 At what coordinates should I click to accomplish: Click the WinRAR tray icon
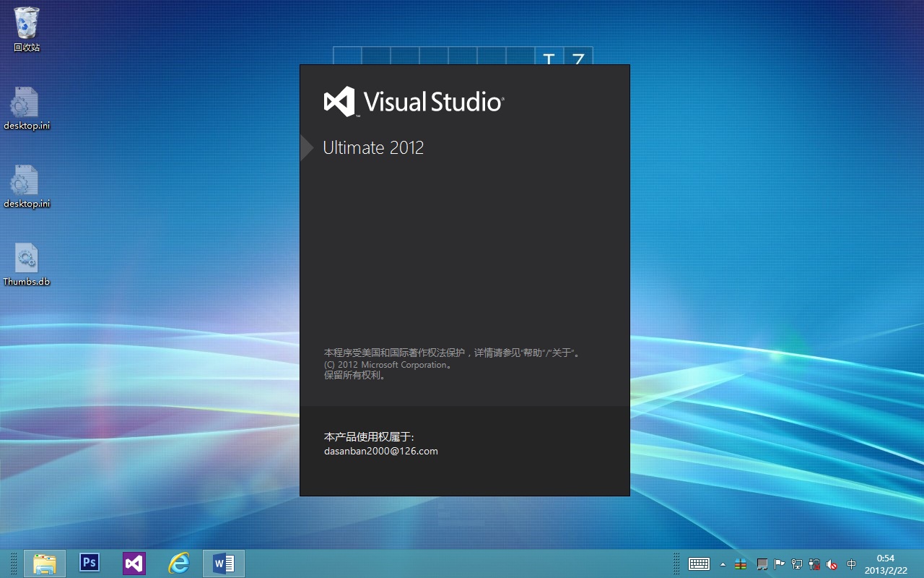(x=741, y=564)
